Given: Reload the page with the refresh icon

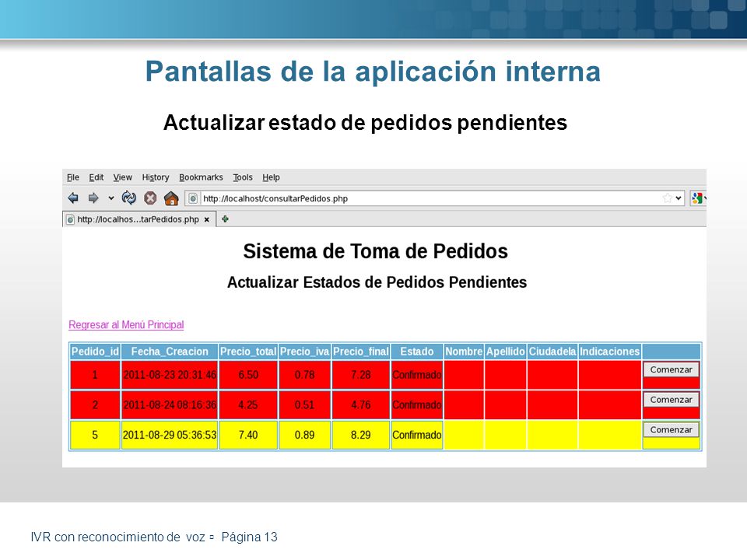Looking at the screenshot, I should point(128,198).
